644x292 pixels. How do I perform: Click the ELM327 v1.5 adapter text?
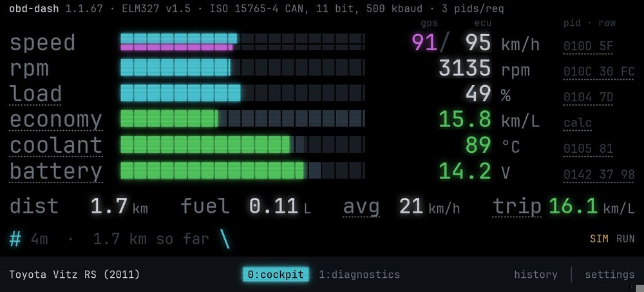(156, 8)
